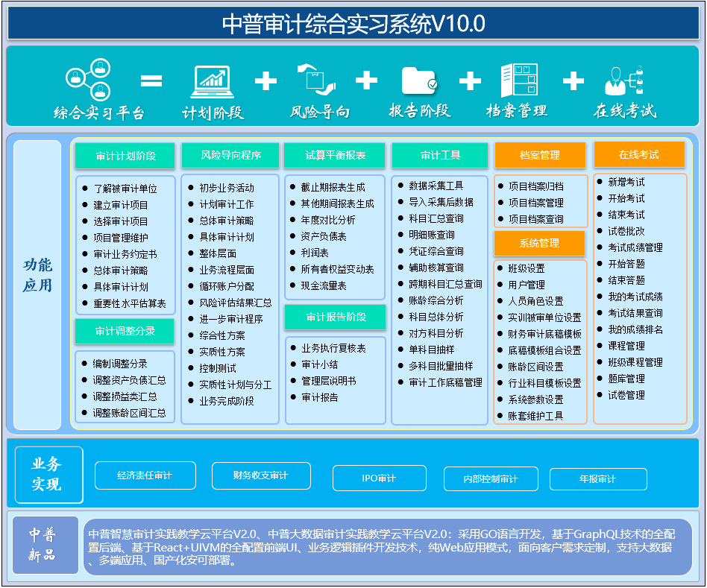Open 管理层说明书
Viewport: 707px width, 588px height.
[329, 381]
